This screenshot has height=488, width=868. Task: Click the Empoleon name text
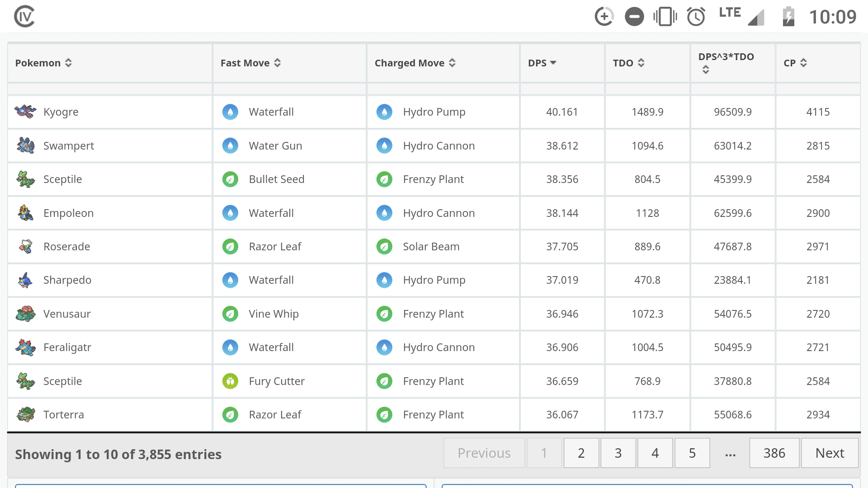click(x=69, y=213)
